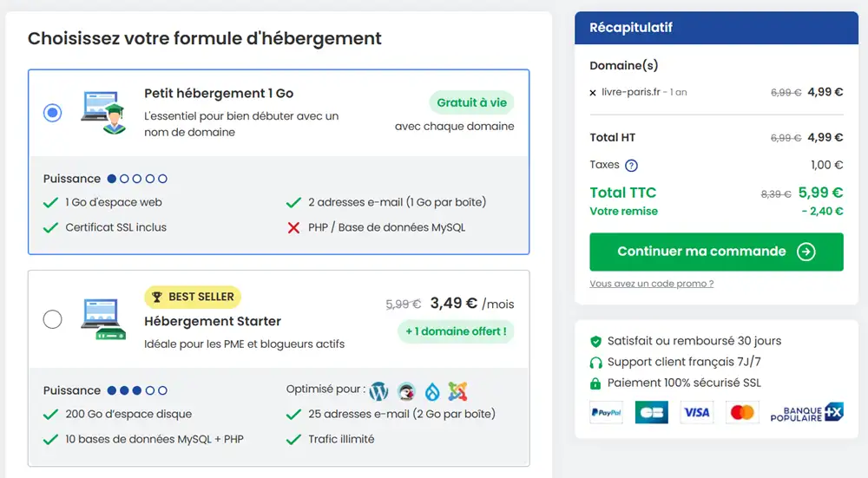Click the Mastercard payment icon
This screenshot has height=478, width=868.
pos(742,412)
